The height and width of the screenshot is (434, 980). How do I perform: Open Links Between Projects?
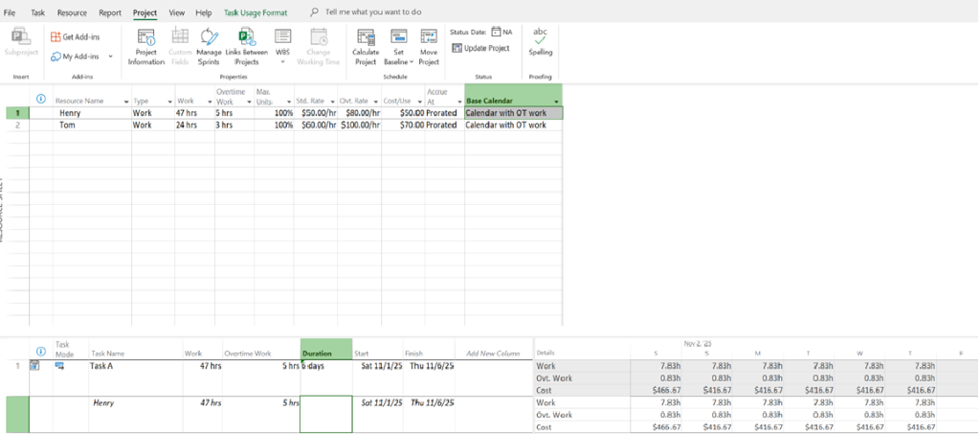(x=246, y=47)
